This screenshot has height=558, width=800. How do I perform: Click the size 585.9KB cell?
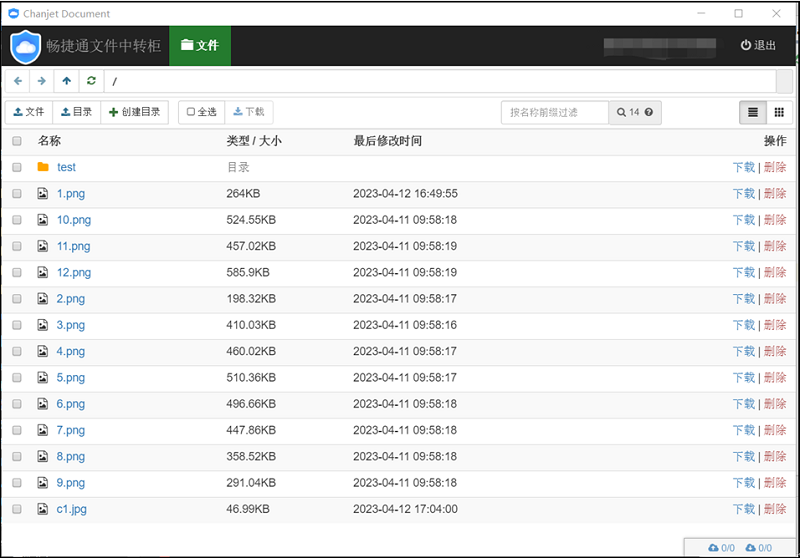click(x=248, y=272)
